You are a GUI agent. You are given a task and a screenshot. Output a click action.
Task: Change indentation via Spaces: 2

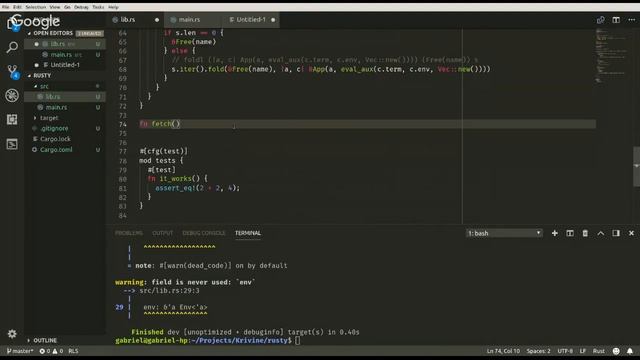[x=538, y=351]
